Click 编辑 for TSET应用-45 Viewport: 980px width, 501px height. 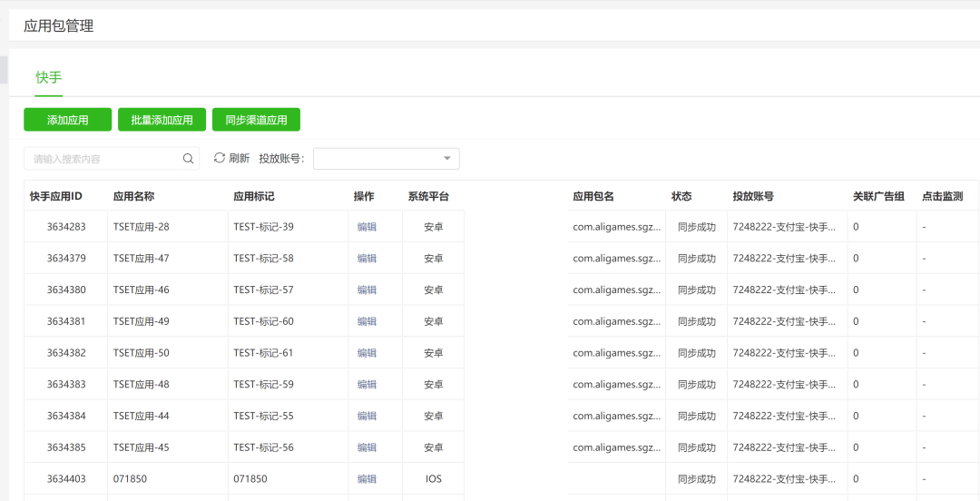[367, 447]
